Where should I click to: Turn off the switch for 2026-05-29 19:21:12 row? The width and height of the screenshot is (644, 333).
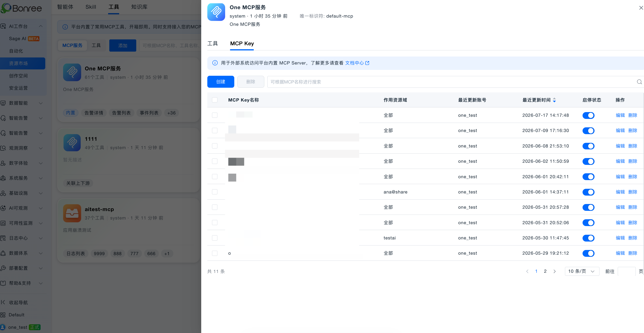tap(588, 253)
